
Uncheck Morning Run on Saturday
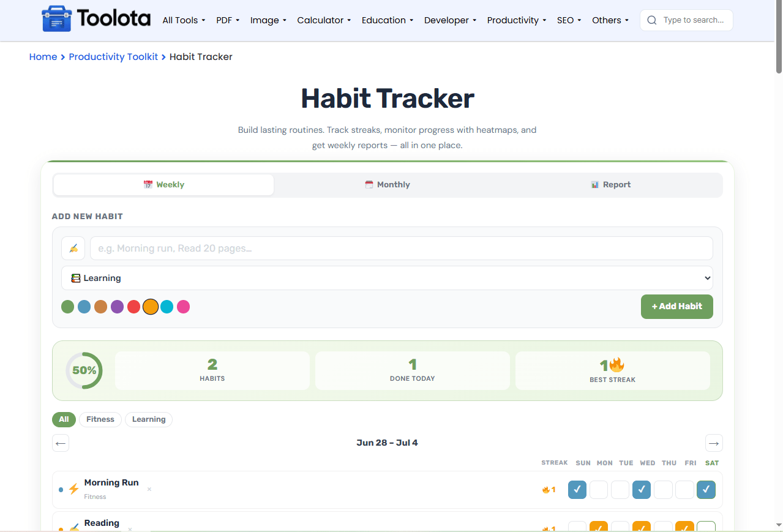[706, 490]
